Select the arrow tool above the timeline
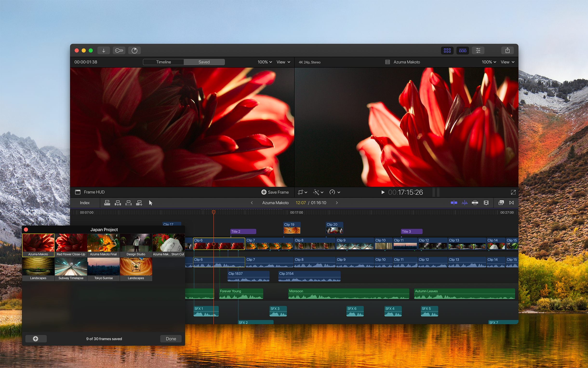This screenshot has height=368, width=588. tap(151, 203)
